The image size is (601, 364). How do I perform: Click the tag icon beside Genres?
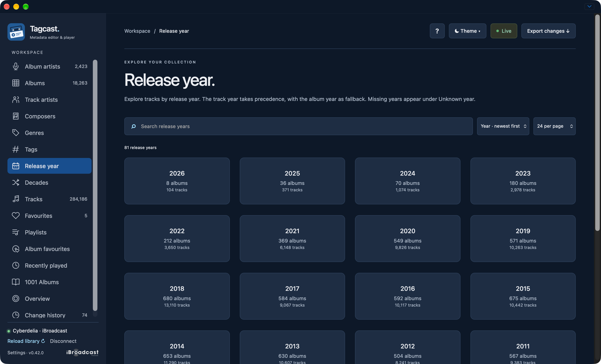16,133
